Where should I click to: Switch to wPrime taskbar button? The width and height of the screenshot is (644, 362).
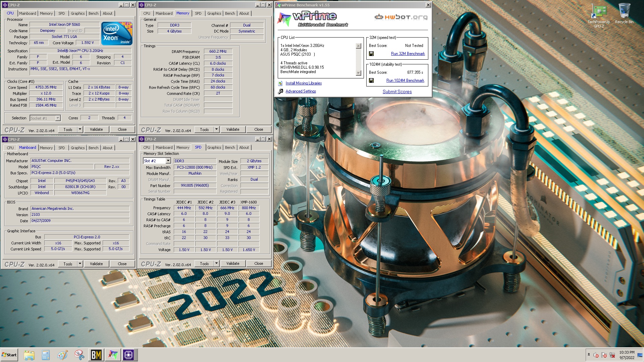point(113,355)
